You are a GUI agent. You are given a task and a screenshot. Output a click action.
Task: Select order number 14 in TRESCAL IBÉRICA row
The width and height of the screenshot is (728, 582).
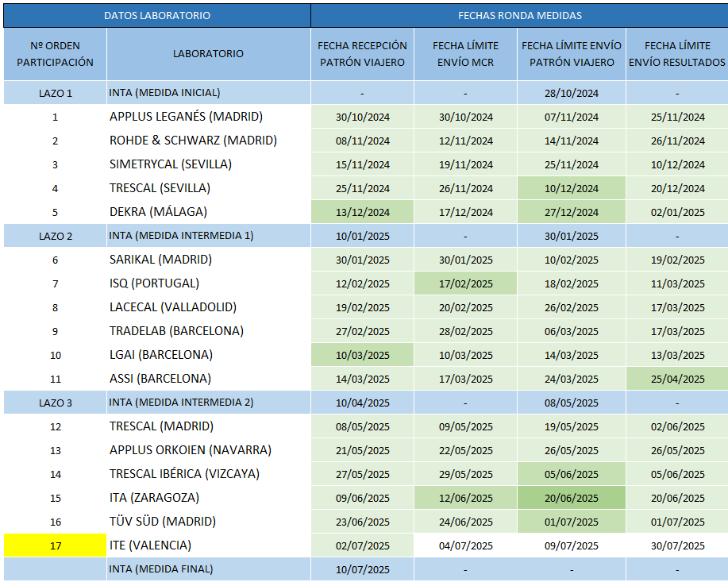click(56, 474)
